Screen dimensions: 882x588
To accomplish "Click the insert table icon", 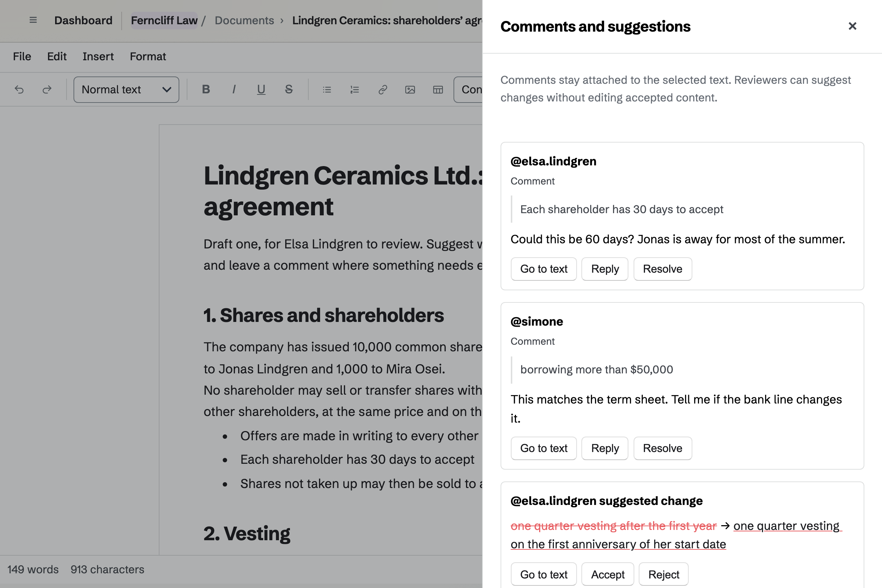I will [438, 90].
